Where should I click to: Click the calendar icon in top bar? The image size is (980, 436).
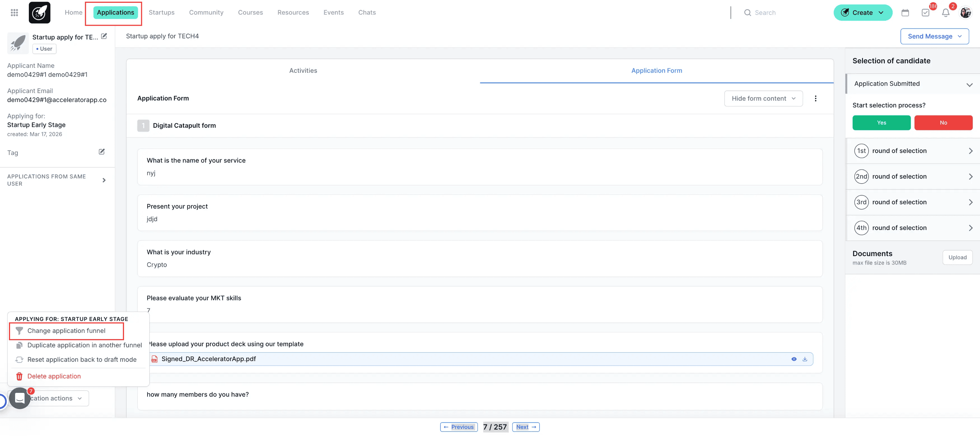coord(905,13)
